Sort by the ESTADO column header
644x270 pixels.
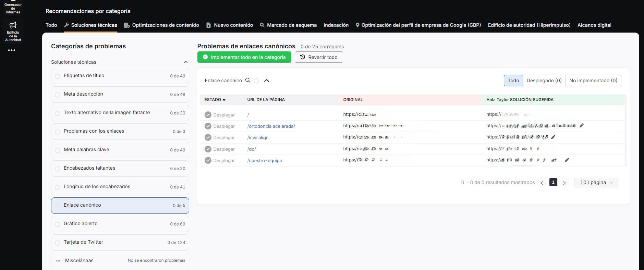click(x=215, y=100)
